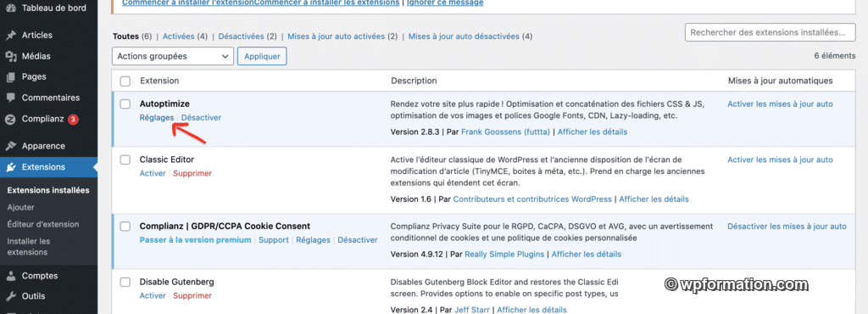The image size is (868, 314).
Task: Open the Médias library icon
Action: coord(10,57)
